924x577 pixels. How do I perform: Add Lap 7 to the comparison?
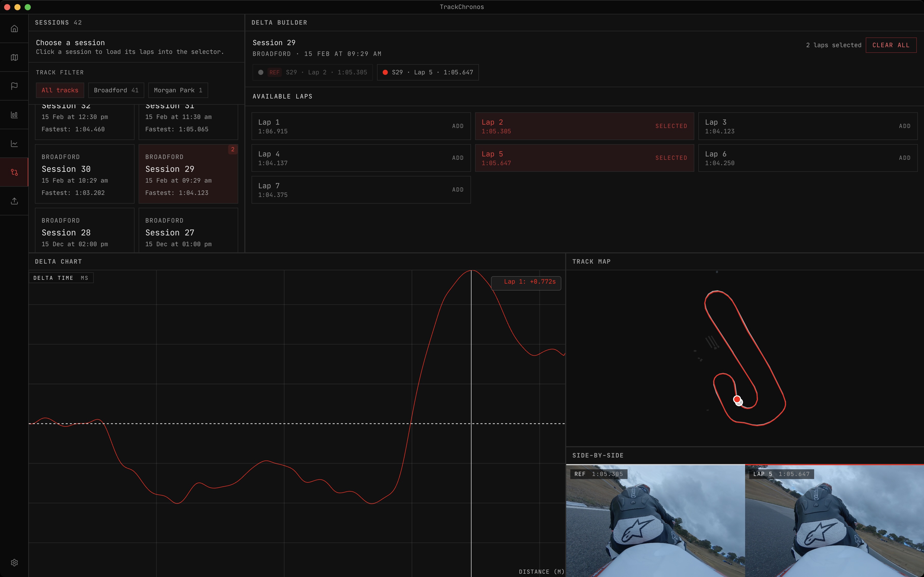(457, 190)
